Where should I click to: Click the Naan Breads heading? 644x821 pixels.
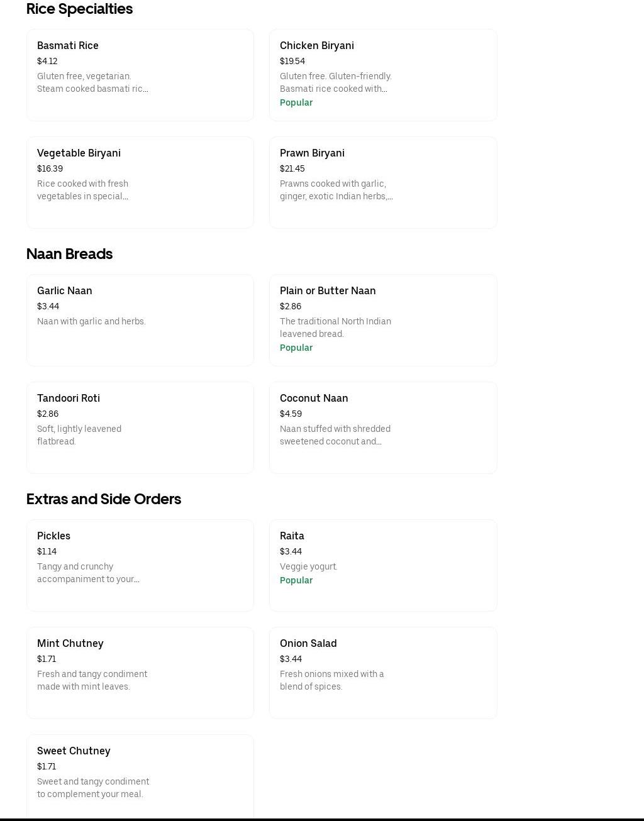(x=69, y=254)
